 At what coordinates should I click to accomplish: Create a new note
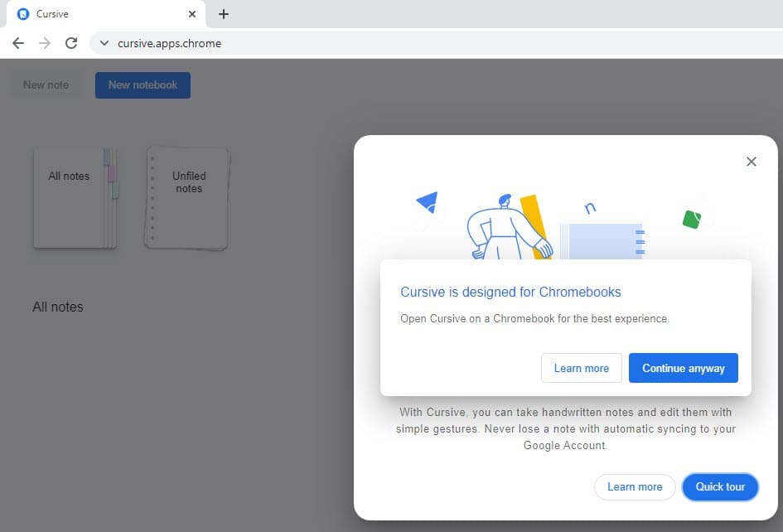point(46,85)
